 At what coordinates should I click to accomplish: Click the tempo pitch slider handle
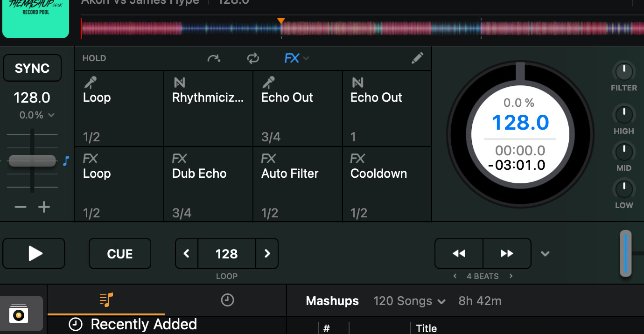point(32,161)
